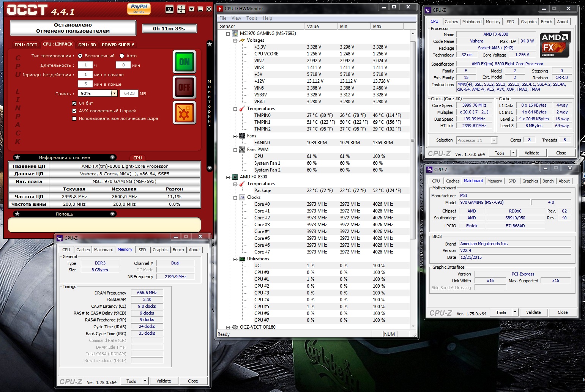585x392 pixels.
Task: Click the мин в конце idle period field
Action: pos(85,84)
